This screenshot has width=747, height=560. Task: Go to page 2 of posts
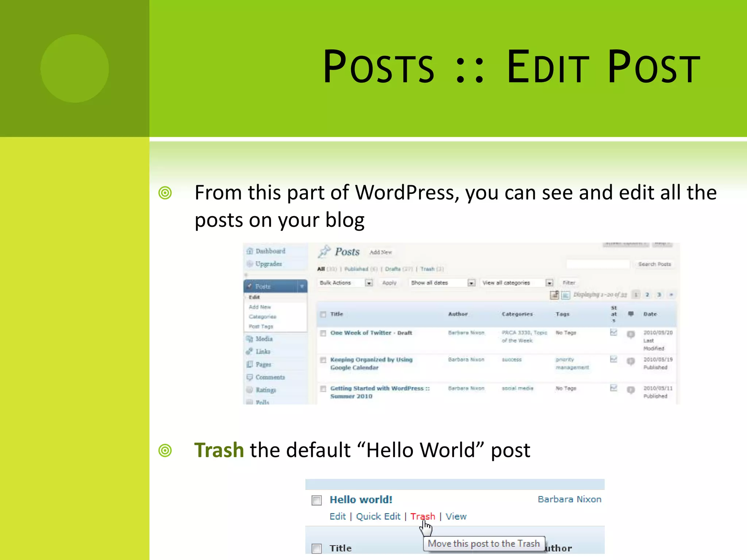point(647,295)
